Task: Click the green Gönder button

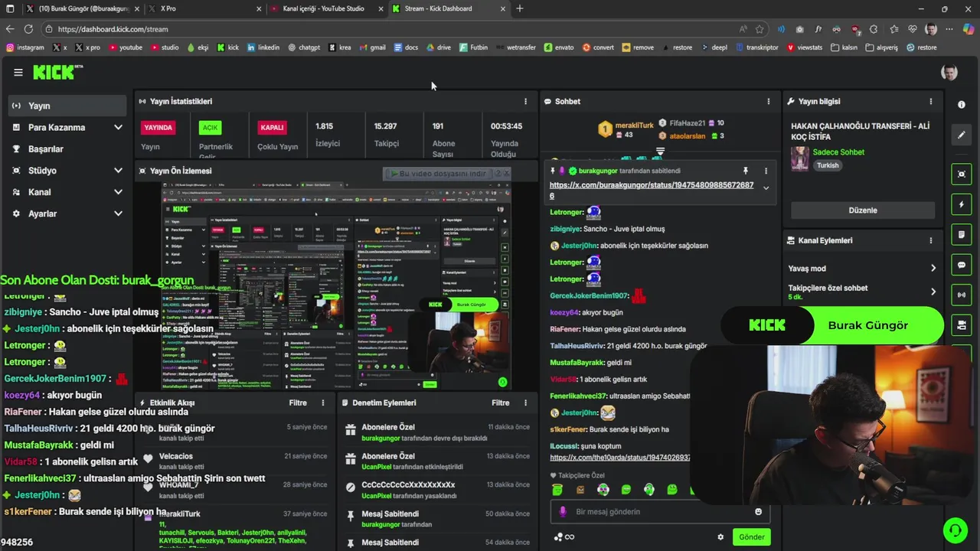Action: [x=751, y=537]
